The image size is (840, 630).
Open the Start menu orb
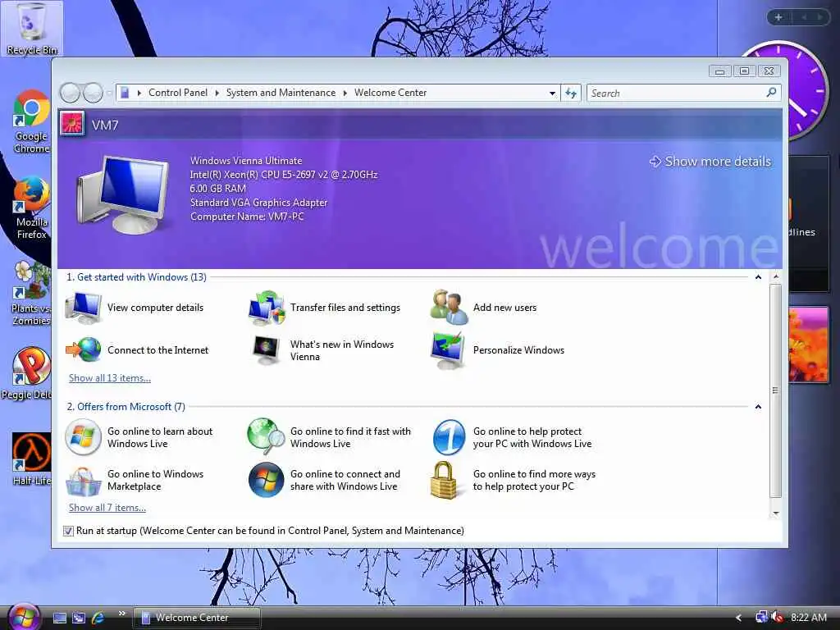[x=24, y=617]
